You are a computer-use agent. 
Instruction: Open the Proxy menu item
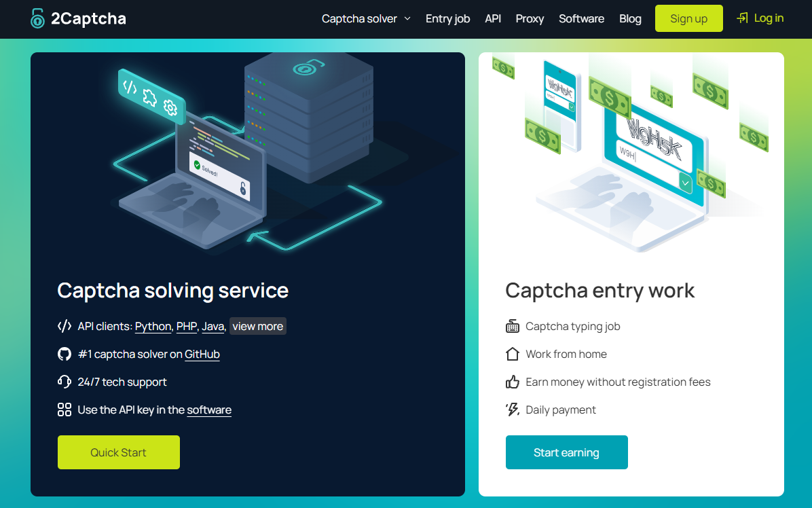530,19
